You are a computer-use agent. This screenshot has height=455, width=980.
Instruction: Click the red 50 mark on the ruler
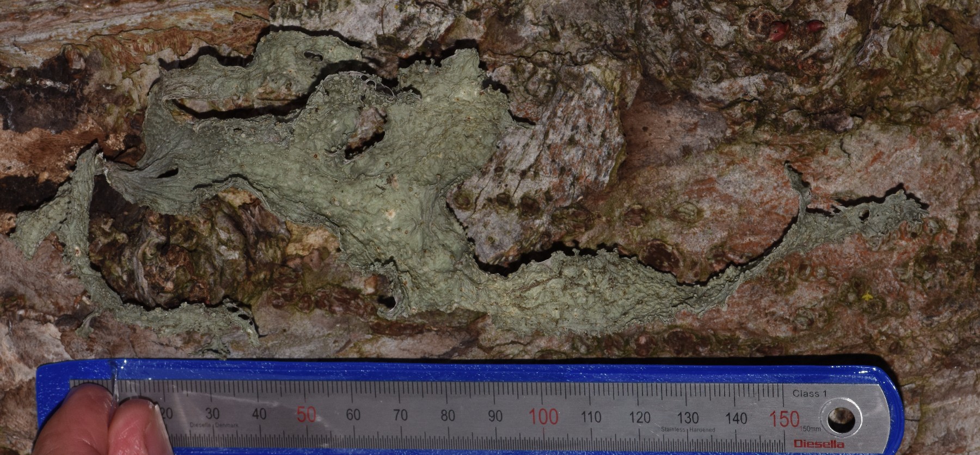coord(307,415)
